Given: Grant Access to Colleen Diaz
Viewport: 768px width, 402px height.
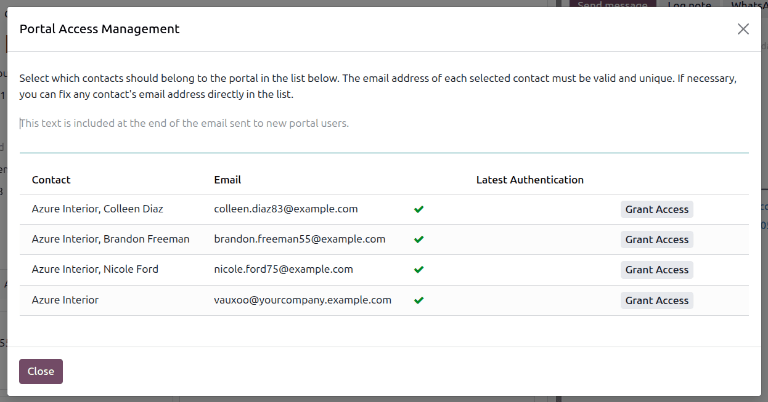Looking at the screenshot, I should pos(656,210).
